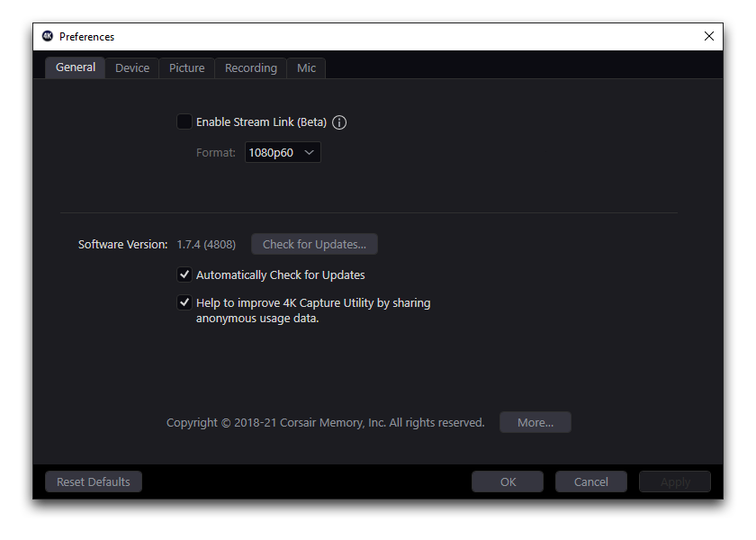Click the Stream Link info icon
756x540 pixels.
[338, 121]
